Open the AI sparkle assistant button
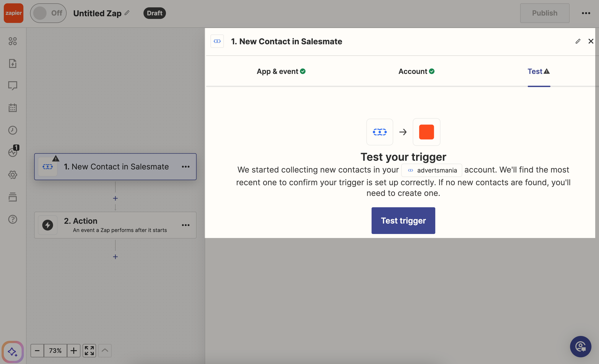Viewport: 599px width, 364px height. tap(13, 352)
